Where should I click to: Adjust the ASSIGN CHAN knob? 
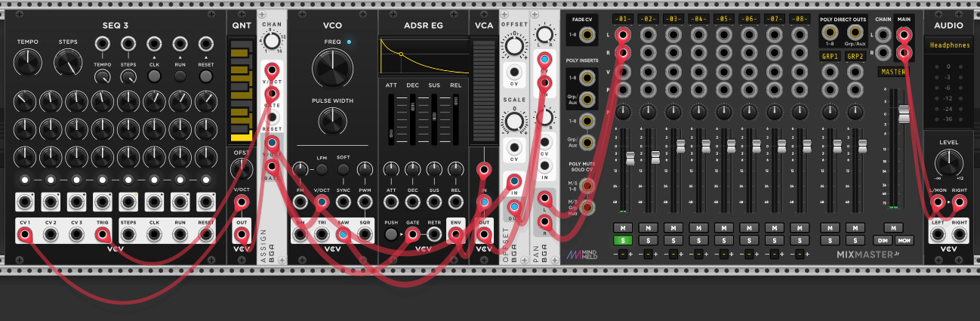coord(272,43)
